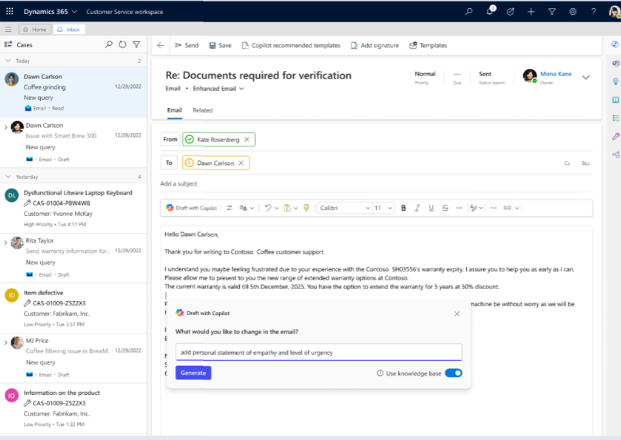
Task: Collapse the Today group of cases
Action: 8,61
